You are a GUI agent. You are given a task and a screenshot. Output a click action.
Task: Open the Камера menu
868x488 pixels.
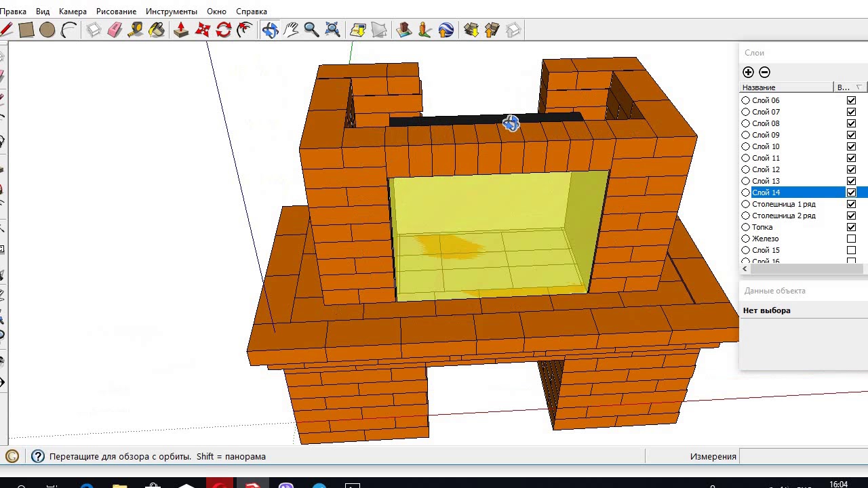pos(73,12)
